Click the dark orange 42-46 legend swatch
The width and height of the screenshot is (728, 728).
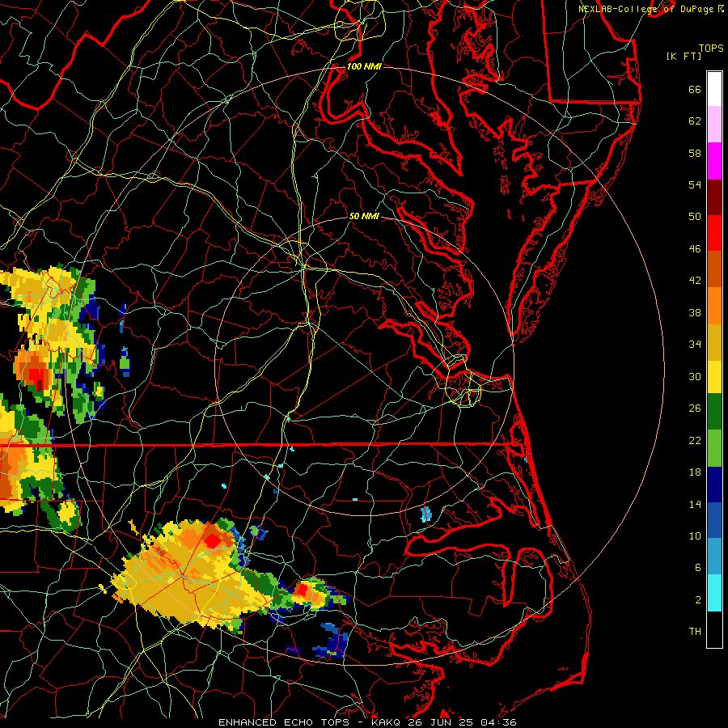(x=714, y=269)
